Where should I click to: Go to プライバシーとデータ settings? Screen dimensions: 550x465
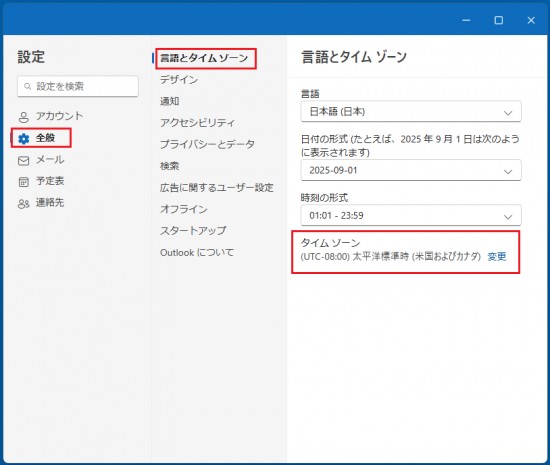207,144
